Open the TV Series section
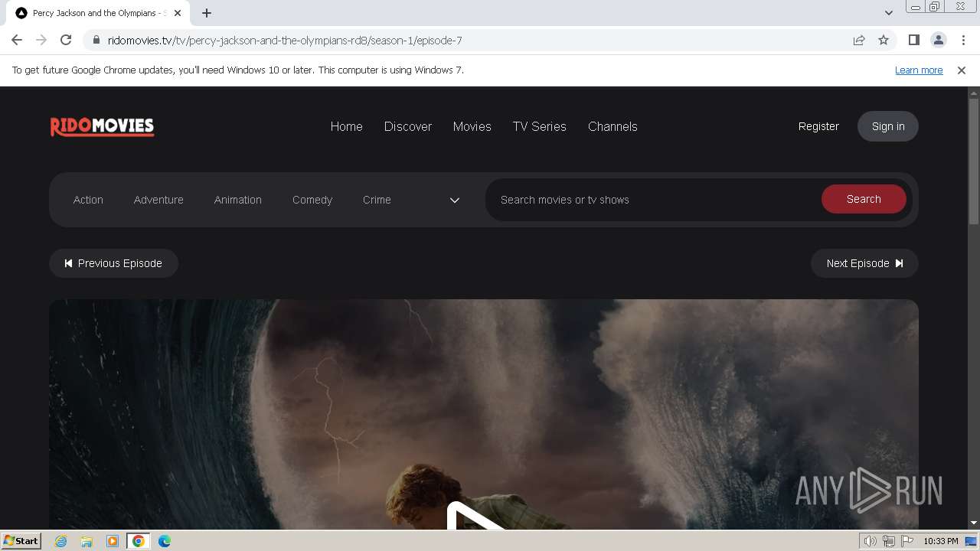The height and width of the screenshot is (551, 980). [540, 126]
